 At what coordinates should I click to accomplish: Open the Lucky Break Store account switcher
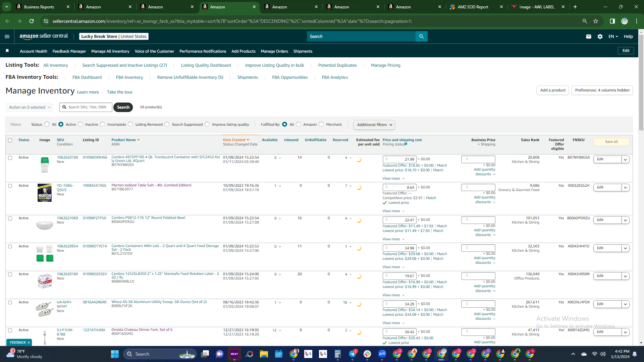point(114,37)
